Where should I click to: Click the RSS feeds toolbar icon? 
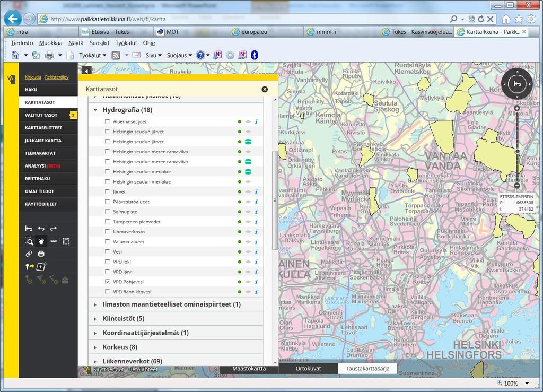pos(116,55)
